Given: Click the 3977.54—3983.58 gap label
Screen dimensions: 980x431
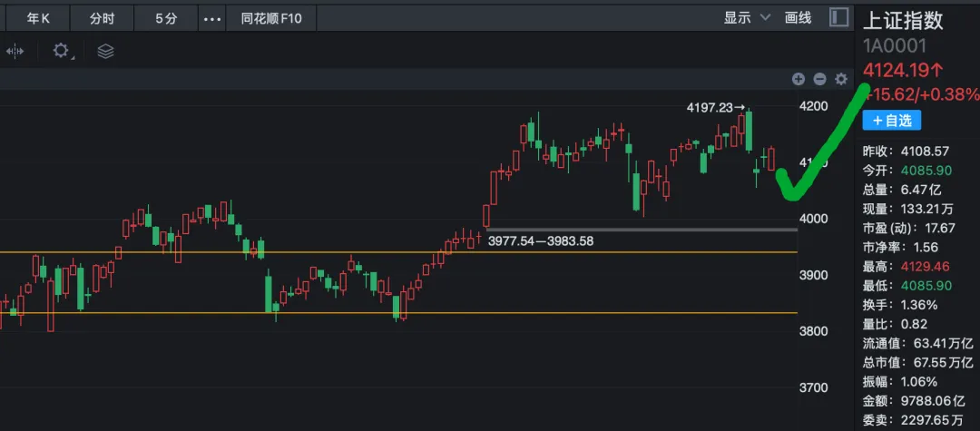Looking at the screenshot, I should point(540,241).
